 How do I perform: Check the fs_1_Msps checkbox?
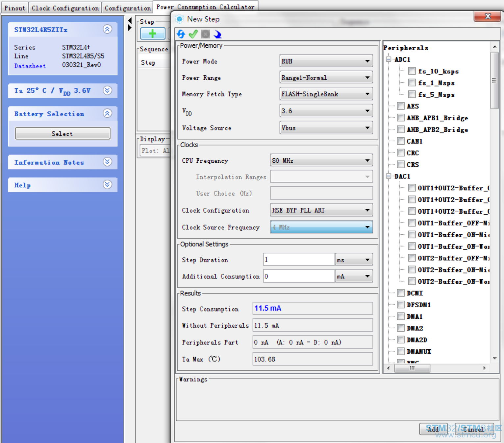click(x=412, y=82)
